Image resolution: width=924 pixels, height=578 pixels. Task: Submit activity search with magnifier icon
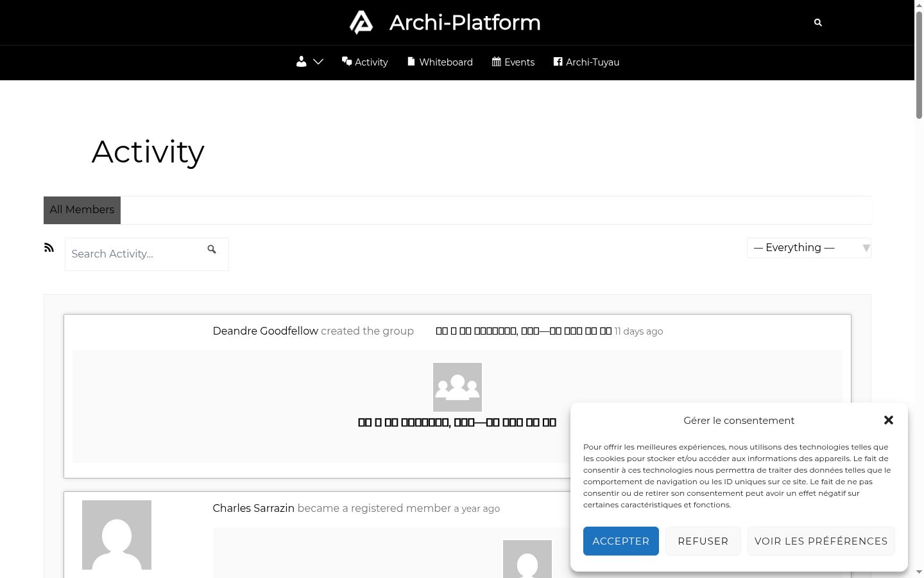(x=212, y=249)
